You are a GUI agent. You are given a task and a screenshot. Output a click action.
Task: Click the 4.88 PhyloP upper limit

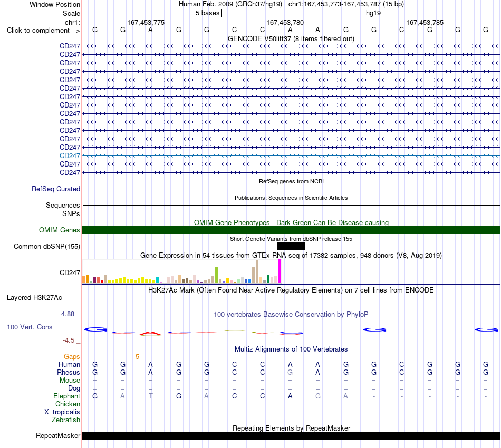(x=68, y=314)
